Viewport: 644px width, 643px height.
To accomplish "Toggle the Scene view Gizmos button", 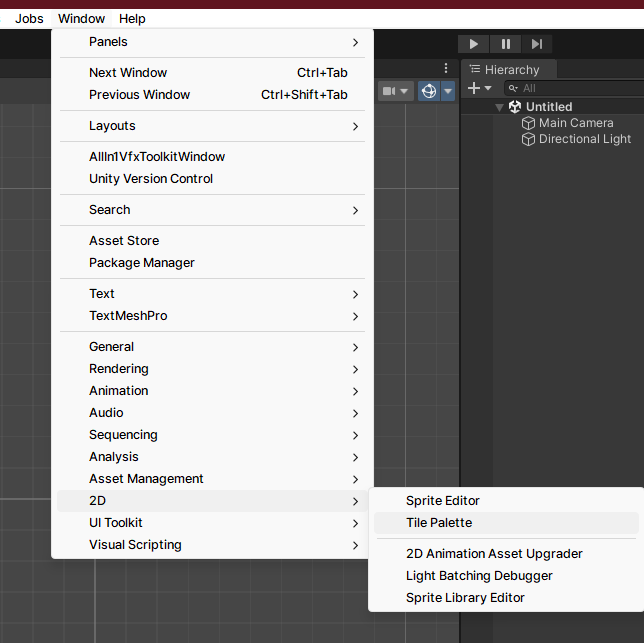I will tap(429, 91).
